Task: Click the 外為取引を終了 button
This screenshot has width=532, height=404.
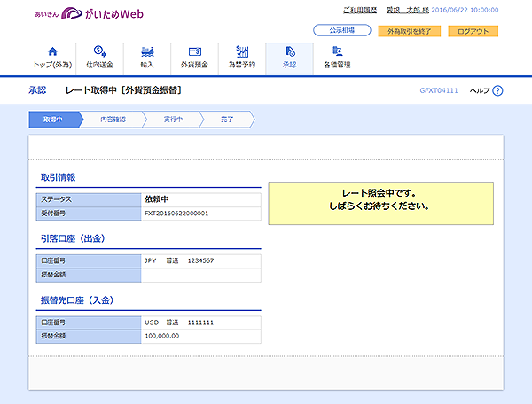Action: [410, 31]
